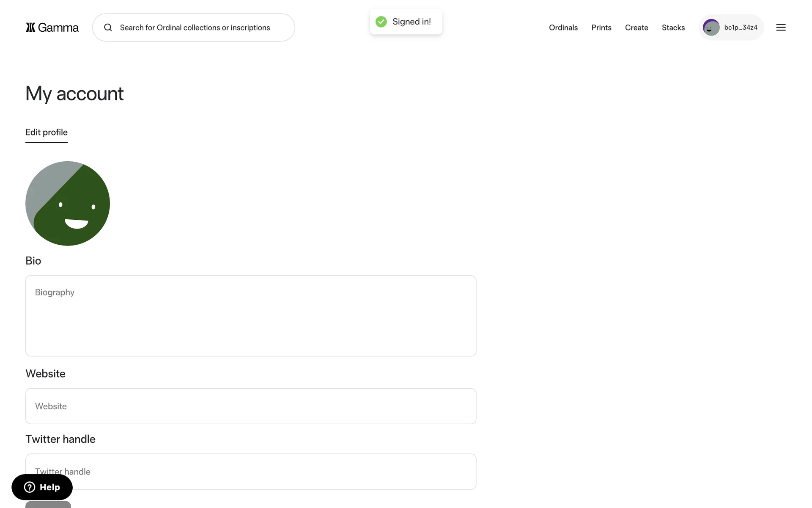Click the large profile avatar image

[x=68, y=203]
